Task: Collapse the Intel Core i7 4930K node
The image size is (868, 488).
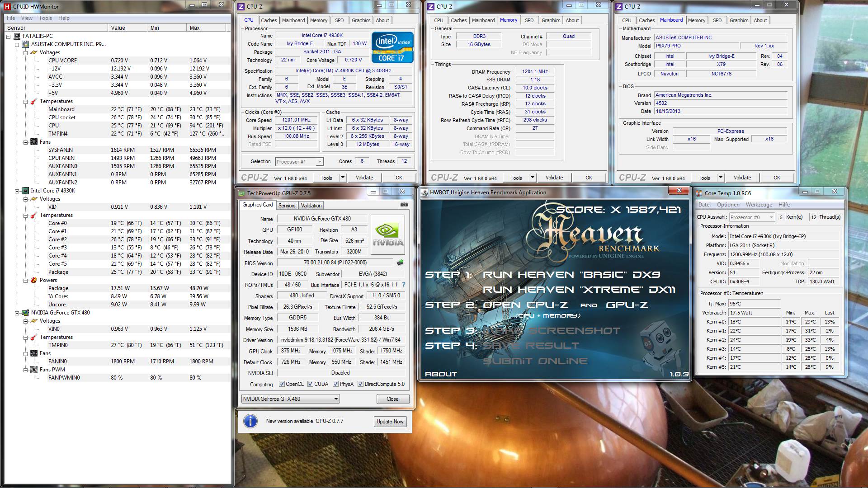Action: [x=17, y=191]
